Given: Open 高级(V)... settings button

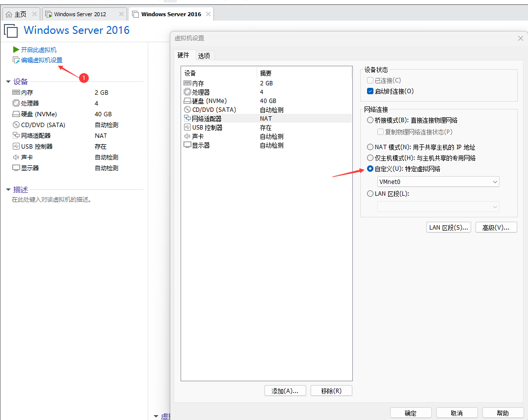Looking at the screenshot, I should (x=496, y=227).
